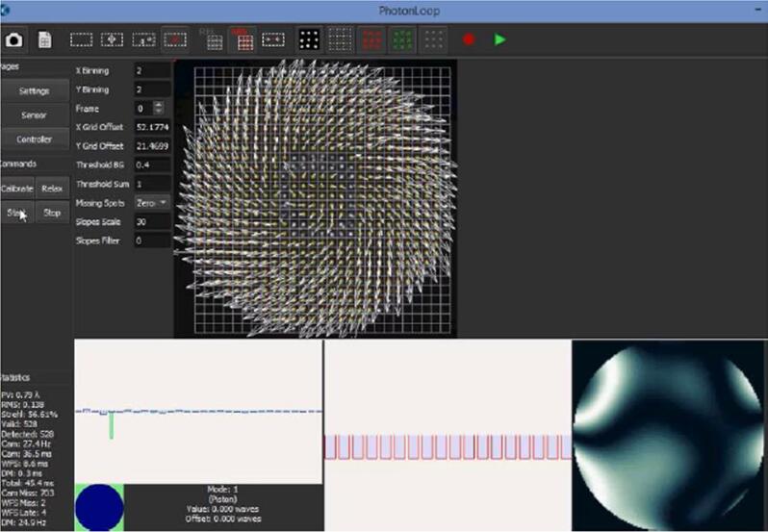
Task: Click the Stop command button
Action: click(x=53, y=213)
